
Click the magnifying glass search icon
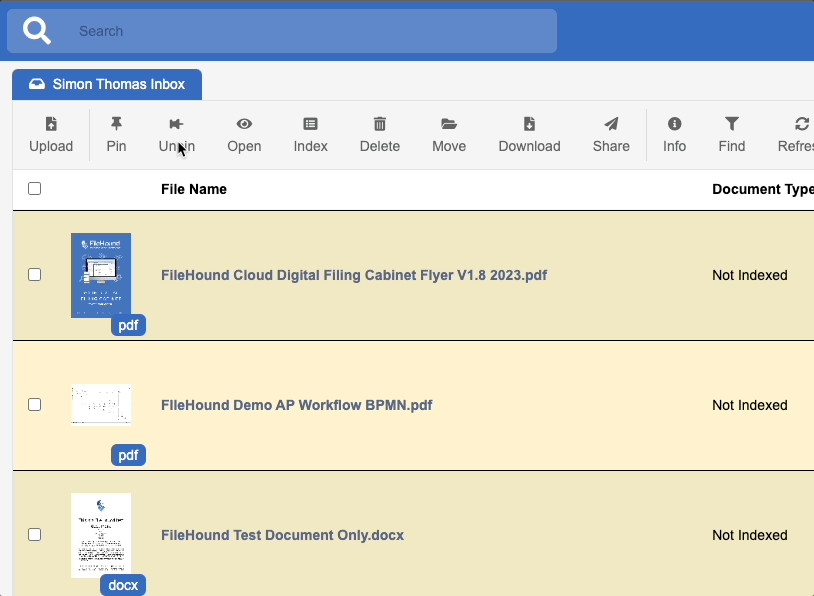coord(36,31)
